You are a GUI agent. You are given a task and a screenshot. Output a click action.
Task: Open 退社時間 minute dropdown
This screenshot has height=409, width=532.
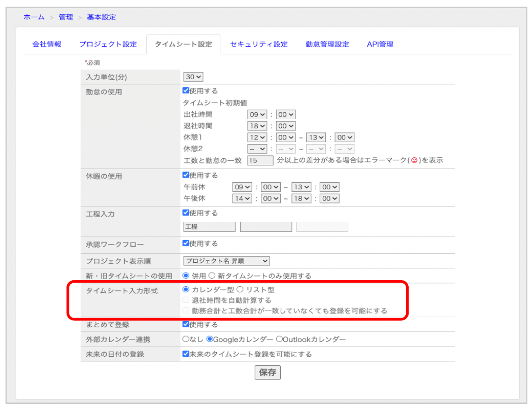pos(286,126)
